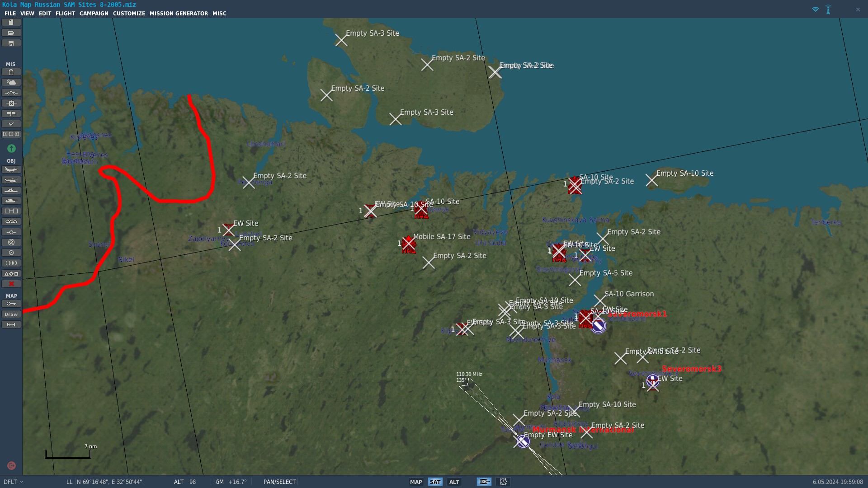Switch map mode to SAT
The width and height of the screenshot is (868, 488).
click(435, 482)
